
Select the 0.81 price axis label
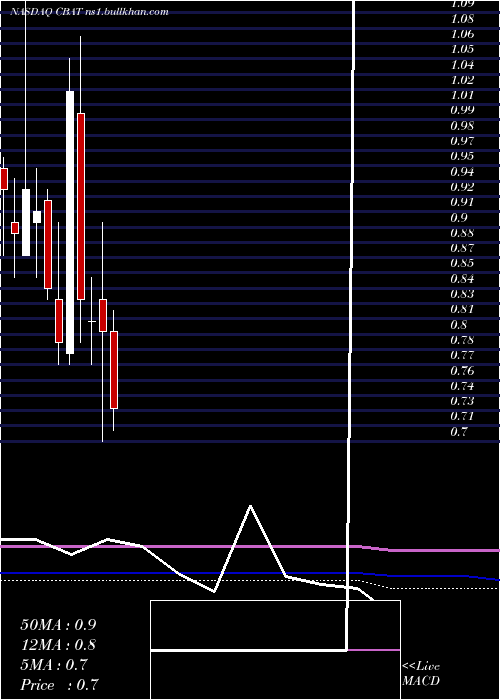tap(462, 310)
